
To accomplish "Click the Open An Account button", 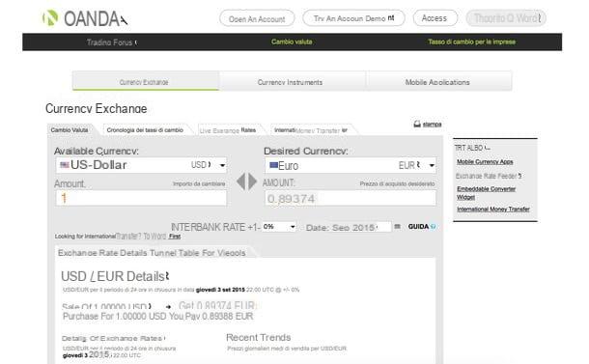I will pos(257,18).
